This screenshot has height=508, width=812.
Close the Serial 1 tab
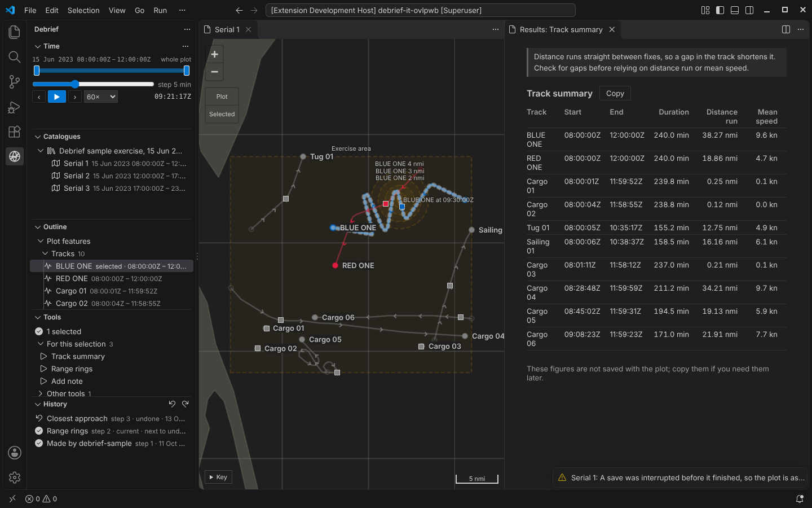[248, 29]
